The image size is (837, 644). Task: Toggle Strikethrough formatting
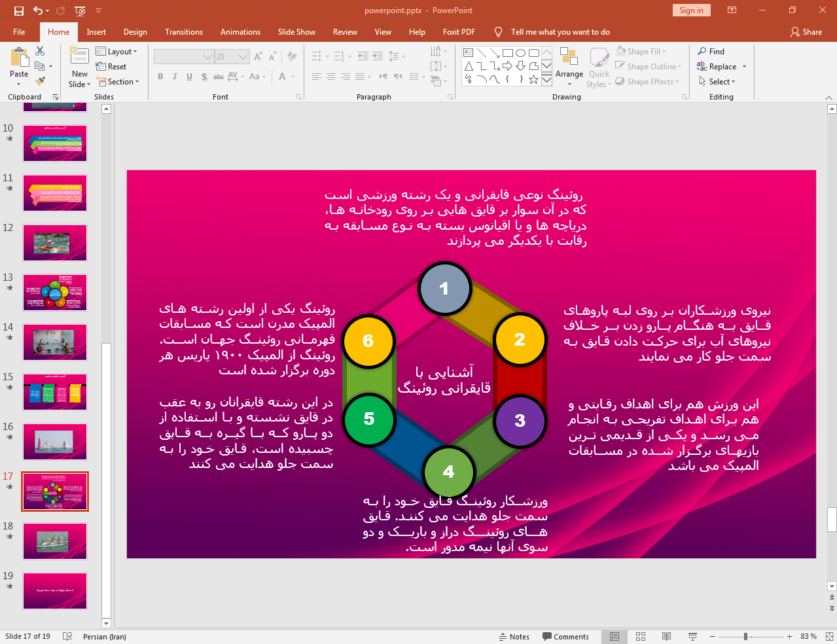[x=219, y=77]
